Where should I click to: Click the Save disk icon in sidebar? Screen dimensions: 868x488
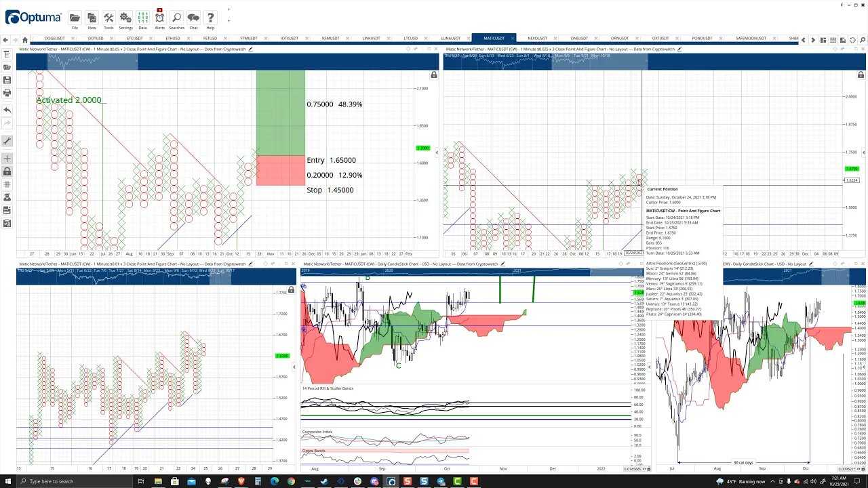(x=7, y=80)
